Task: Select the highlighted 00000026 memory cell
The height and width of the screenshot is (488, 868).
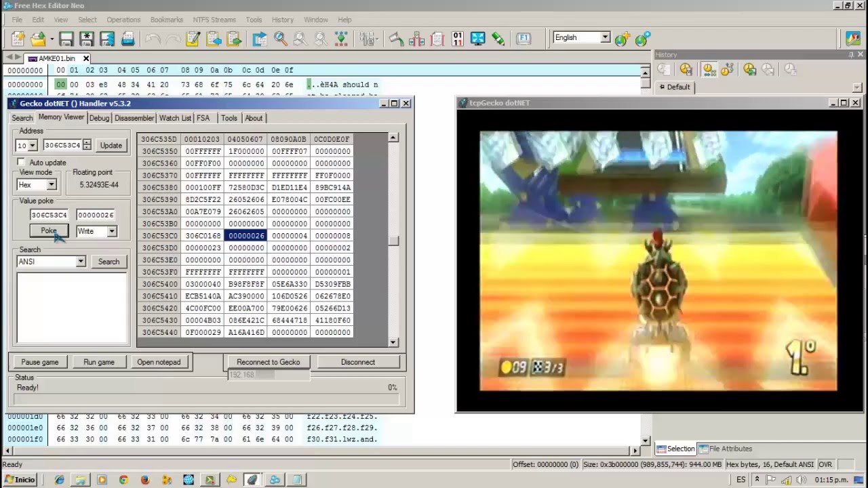Action: coord(245,236)
